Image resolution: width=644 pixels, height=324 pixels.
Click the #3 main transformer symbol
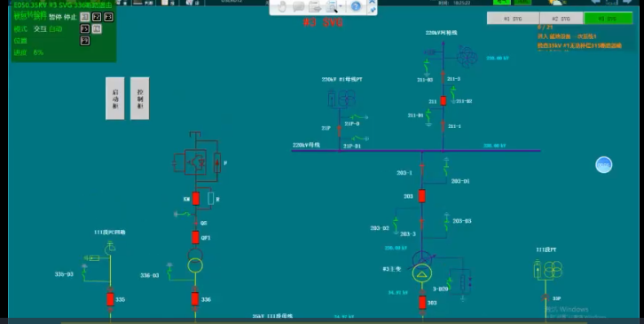(422, 266)
